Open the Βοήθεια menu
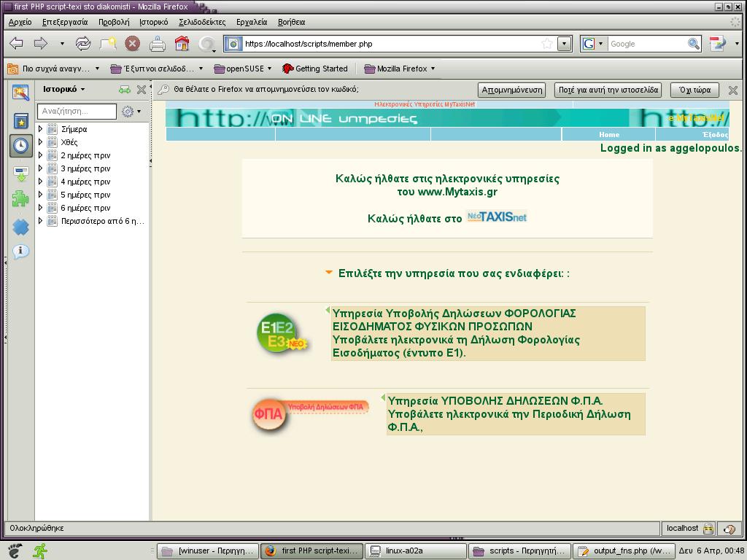 [x=291, y=22]
